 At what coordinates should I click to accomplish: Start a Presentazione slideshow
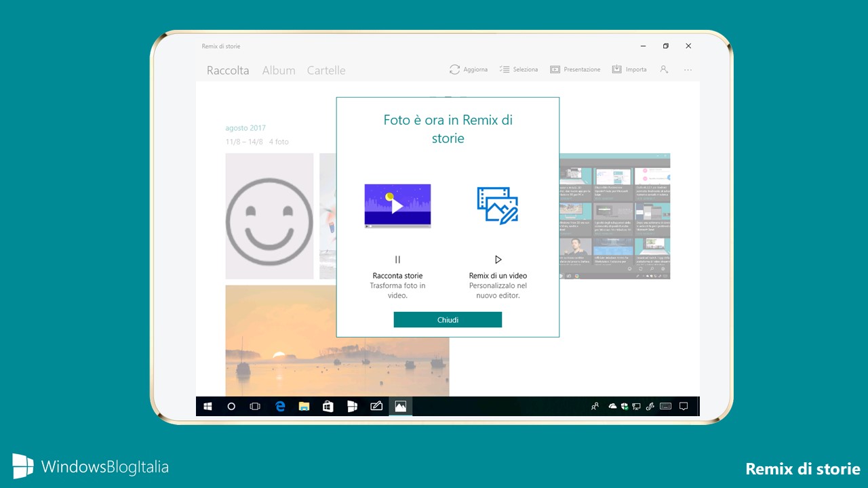(575, 69)
